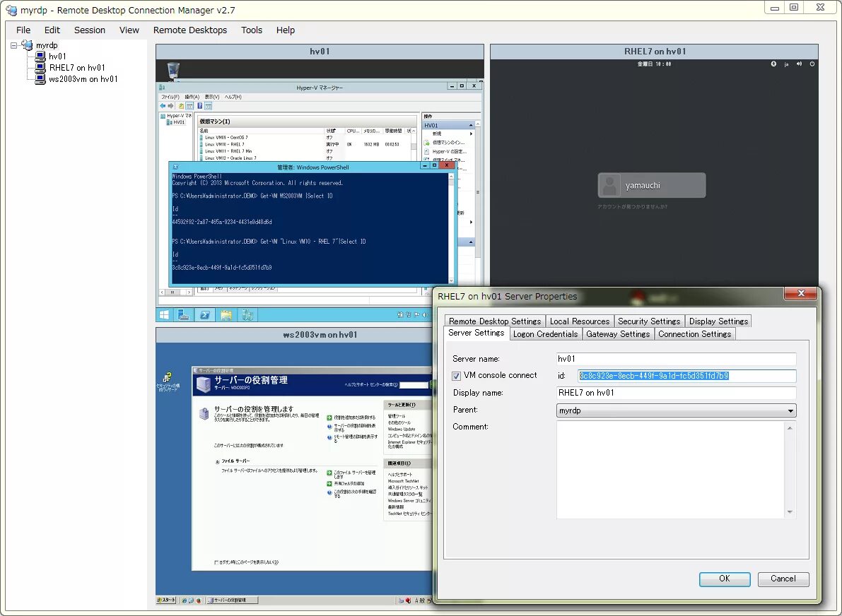Click Help icon in Hyper-V Manager toolbar
842x616 pixels.
pyautogui.click(x=200, y=106)
